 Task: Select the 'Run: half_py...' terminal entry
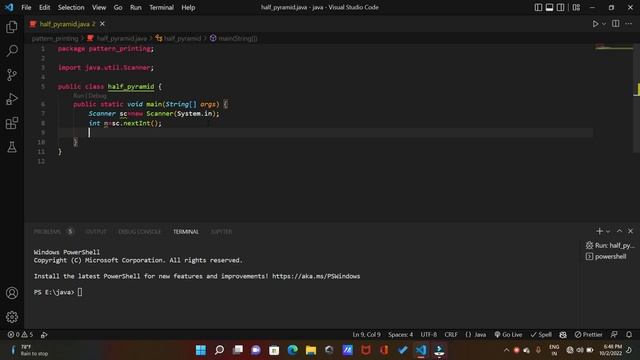(610, 245)
